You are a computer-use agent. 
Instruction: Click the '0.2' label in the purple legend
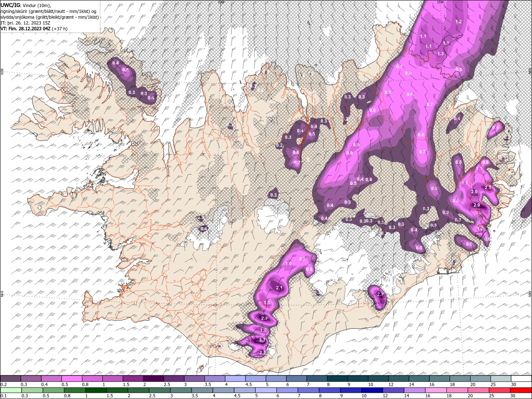(3, 384)
